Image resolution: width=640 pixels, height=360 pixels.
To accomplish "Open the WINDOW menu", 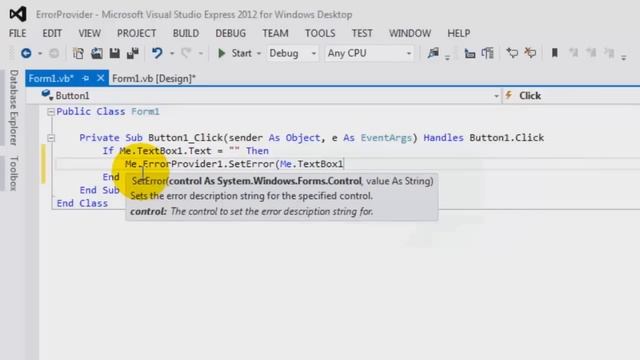I will click(x=410, y=33).
